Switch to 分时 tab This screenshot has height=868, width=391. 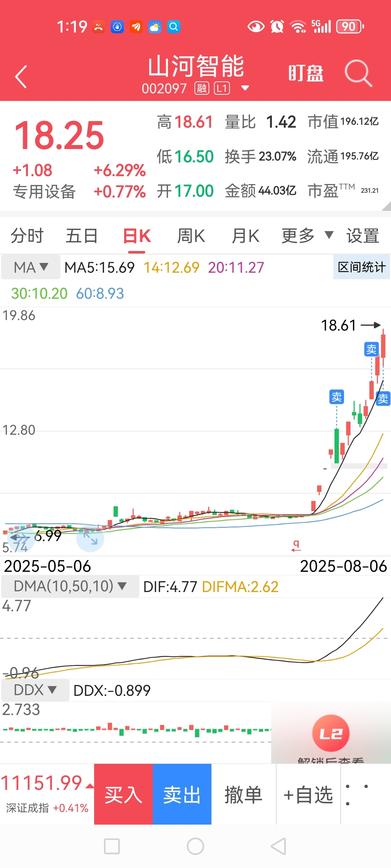(27, 236)
